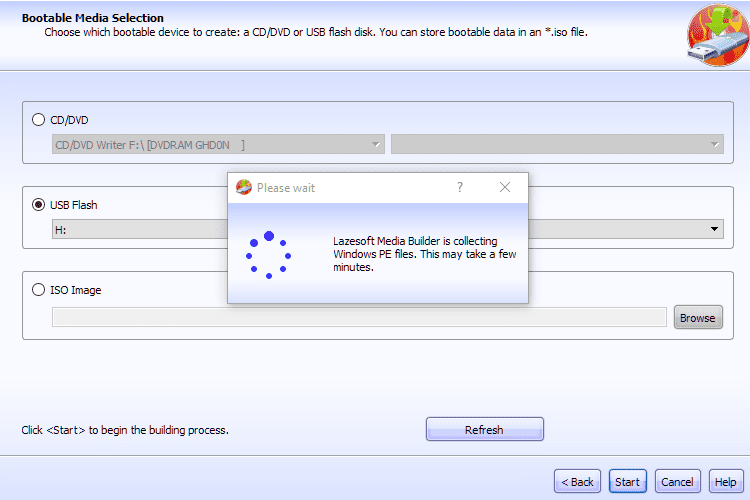Open the CD/DVD write speed dropdown
Viewport: 750px width, 500px height.
(556, 145)
